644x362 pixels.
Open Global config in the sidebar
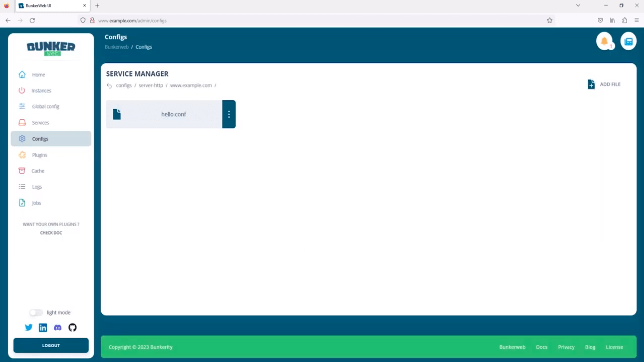(x=51, y=106)
